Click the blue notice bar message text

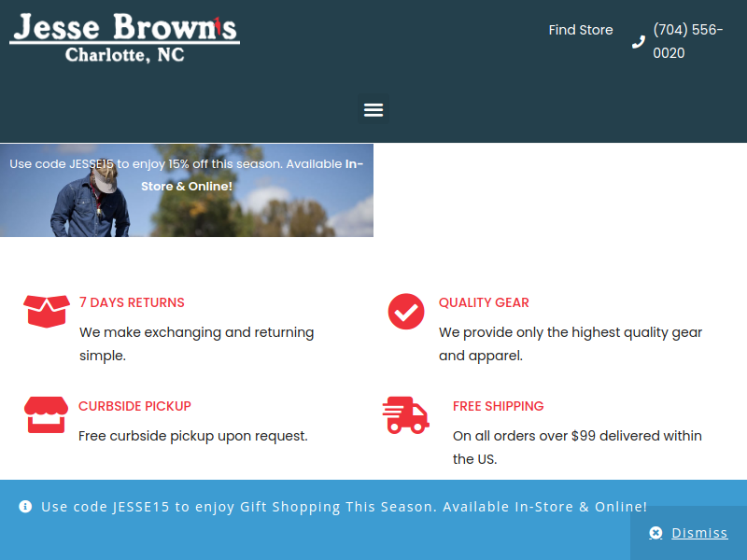point(344,507)
